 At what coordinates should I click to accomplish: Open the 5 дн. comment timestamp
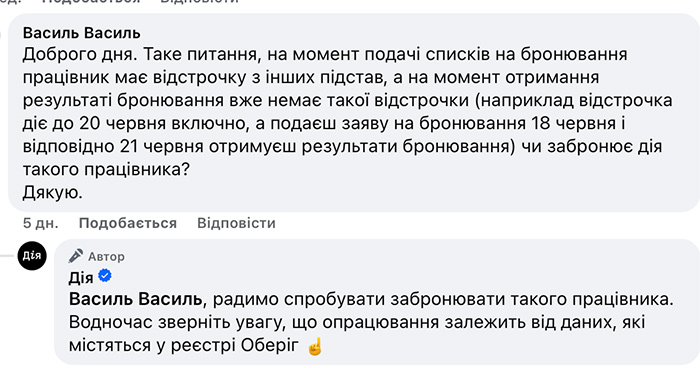(41, 223)
